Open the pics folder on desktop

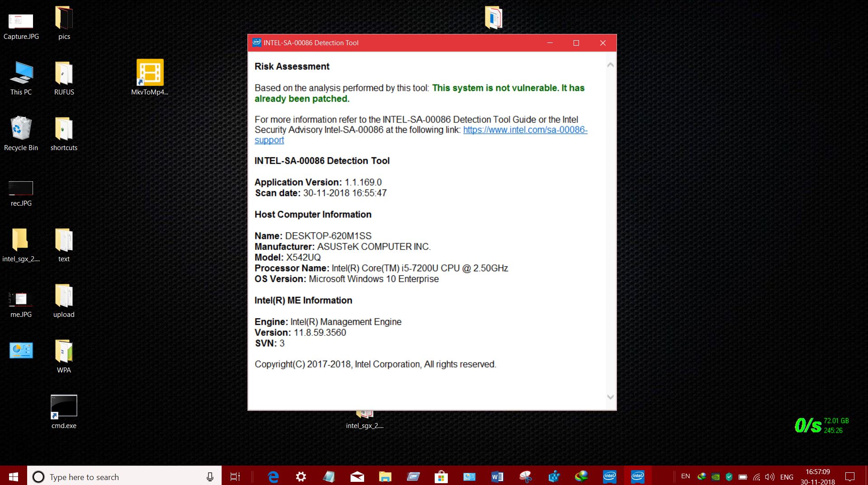64,24
